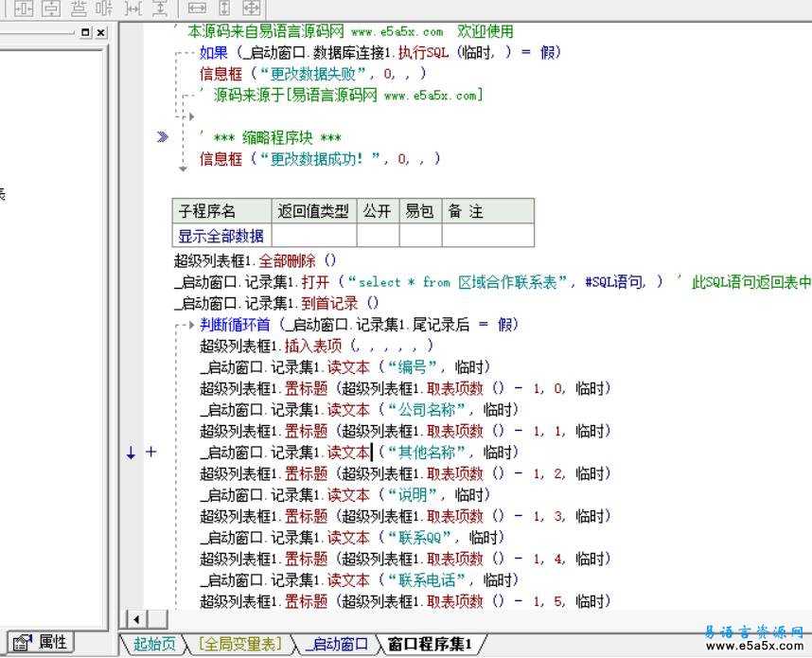812x658 pixels.
Task: Click the equal vertical spacing icon
Action: (x=160, y=8)
